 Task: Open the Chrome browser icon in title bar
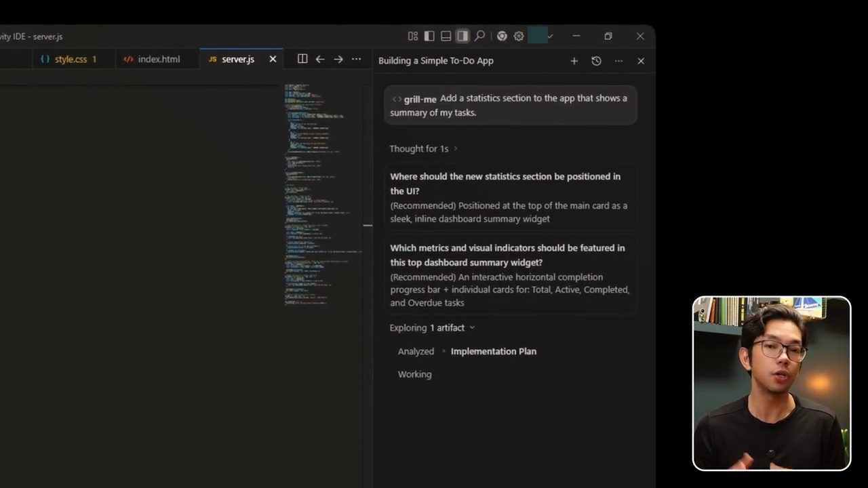[502, 36]
